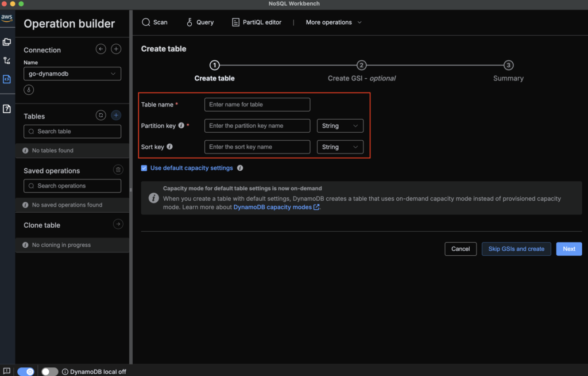The height and width of the screenshot is (376, 588).
Task: Click the add table plus icon
Action: [x=116, y=116]
